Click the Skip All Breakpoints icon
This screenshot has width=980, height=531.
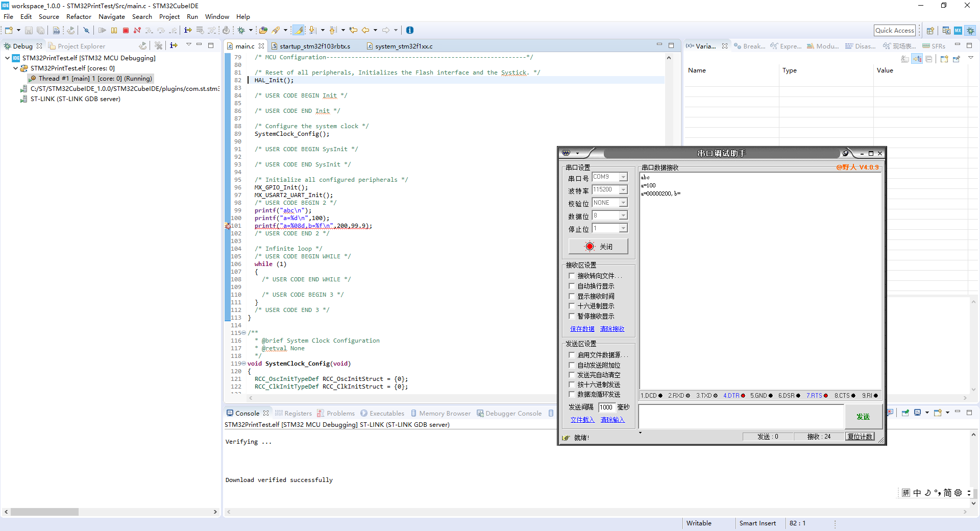coord(86,31)
